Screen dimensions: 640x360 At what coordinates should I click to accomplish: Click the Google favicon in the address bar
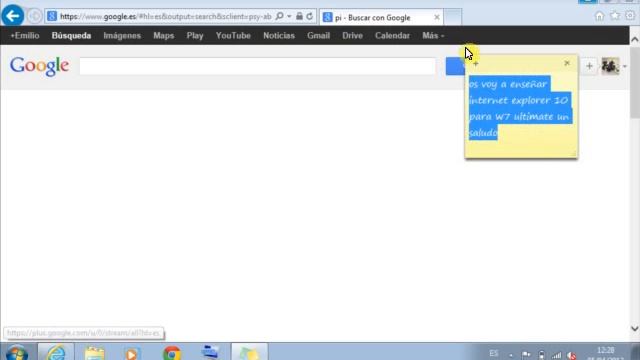pos(52,16)
